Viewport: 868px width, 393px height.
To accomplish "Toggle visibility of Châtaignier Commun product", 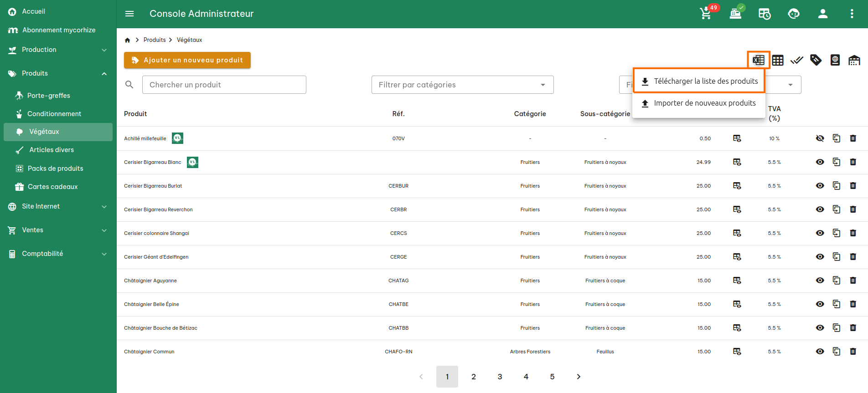I will 820,352.
